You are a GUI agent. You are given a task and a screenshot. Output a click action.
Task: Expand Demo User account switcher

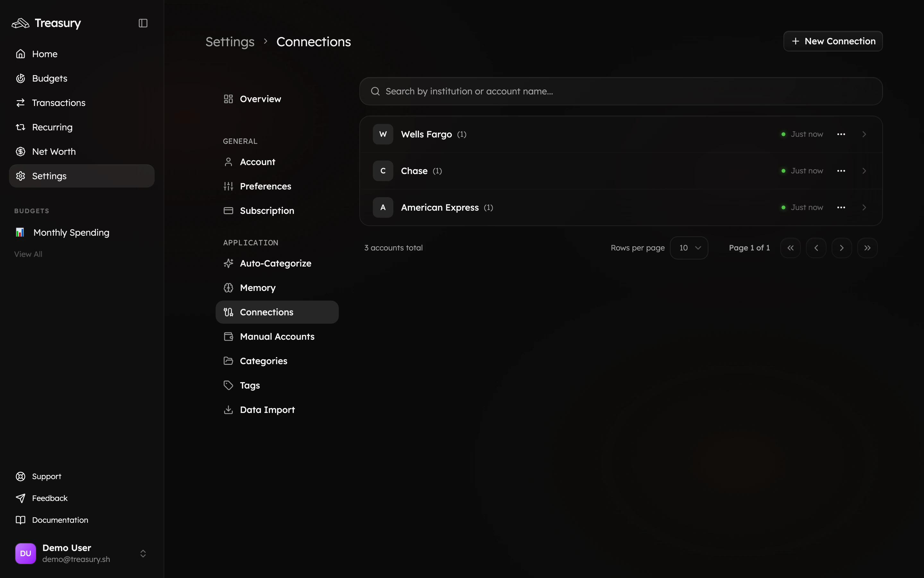143,554
